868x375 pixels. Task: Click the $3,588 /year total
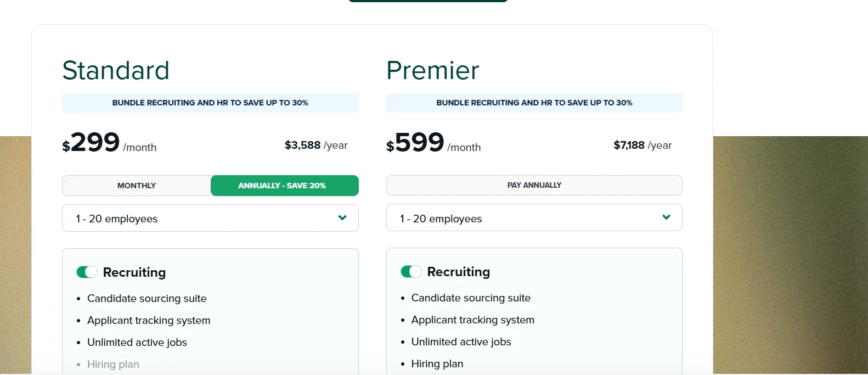tap(316, 145)
